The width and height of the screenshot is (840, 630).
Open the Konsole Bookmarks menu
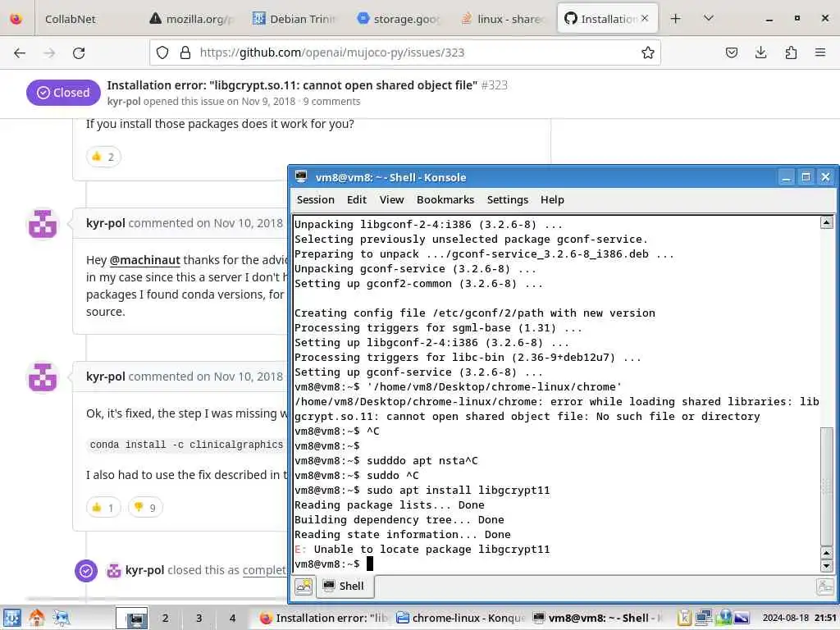(445, 200)
